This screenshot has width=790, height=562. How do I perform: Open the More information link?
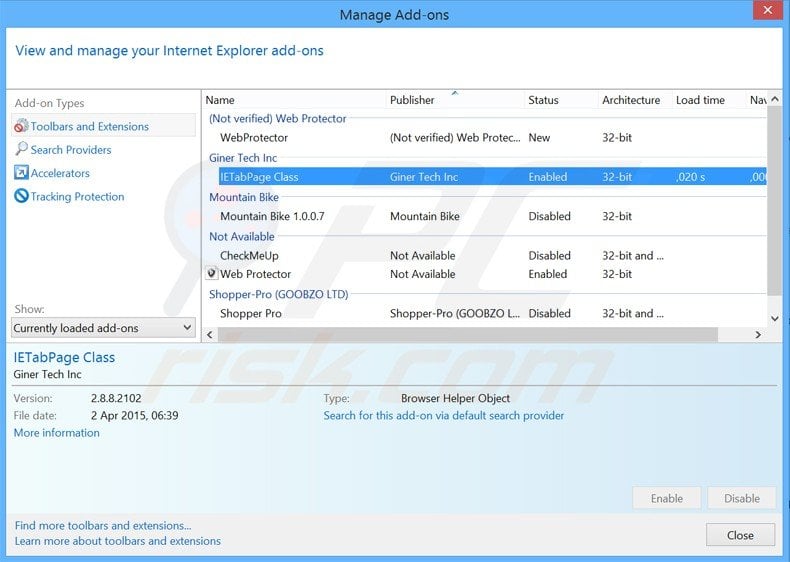coord(56,432)
